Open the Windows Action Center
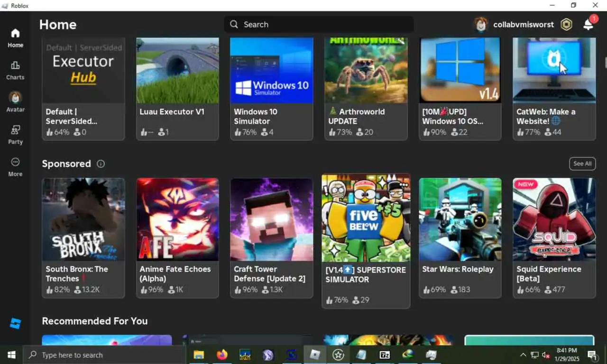Screen dimensions: 607x364 tap(592, 355)
